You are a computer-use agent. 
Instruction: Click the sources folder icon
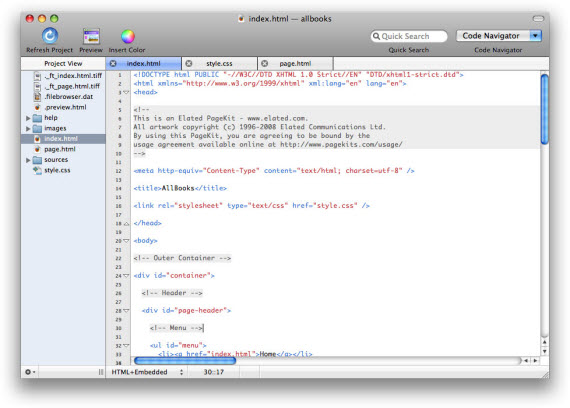37,160
